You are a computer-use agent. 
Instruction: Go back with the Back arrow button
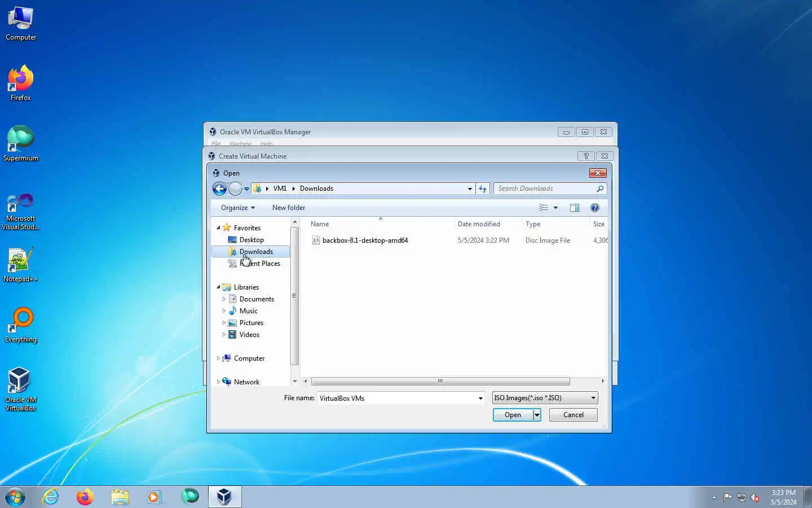[x=219, y=189]
